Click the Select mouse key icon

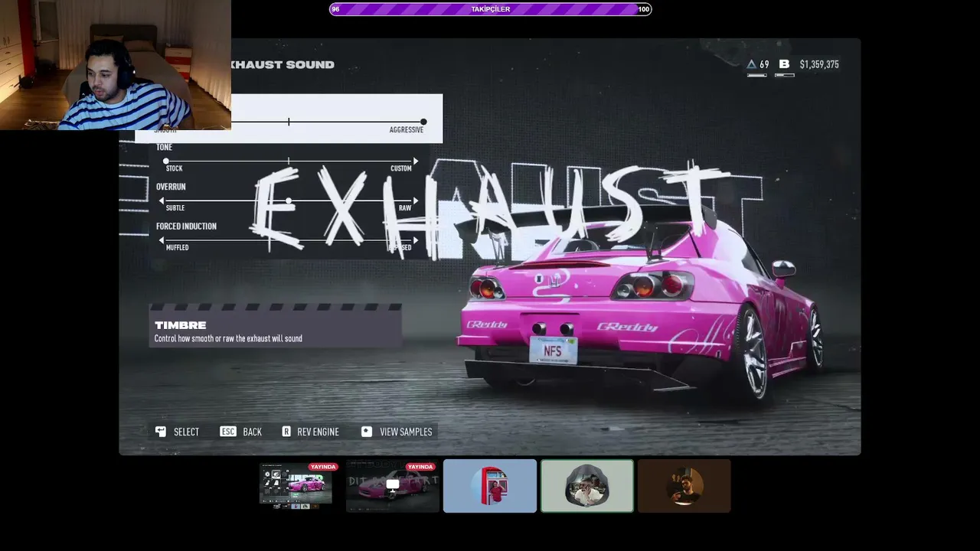pos(161,432)
